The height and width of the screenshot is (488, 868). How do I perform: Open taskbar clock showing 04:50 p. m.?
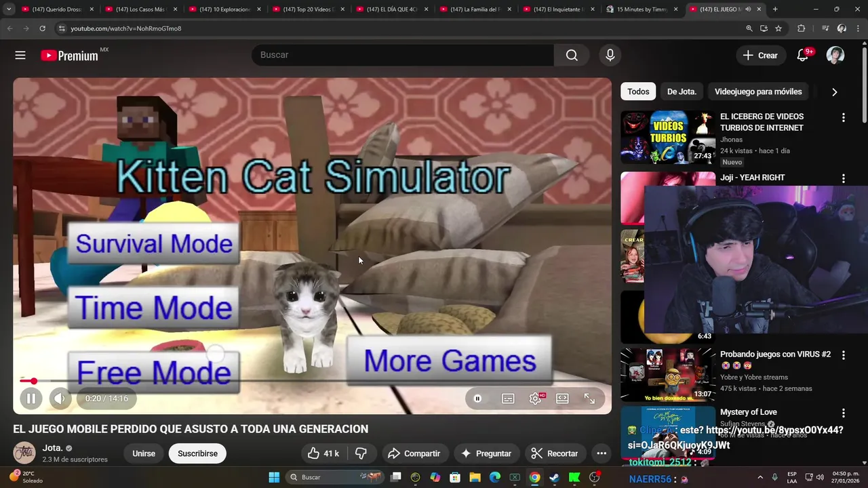846,477
